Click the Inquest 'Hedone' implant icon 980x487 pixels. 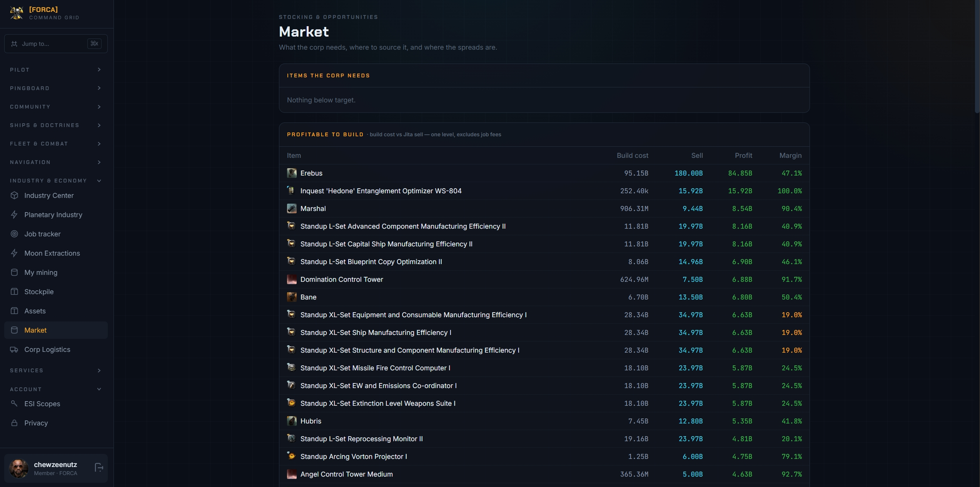point(291,190)
